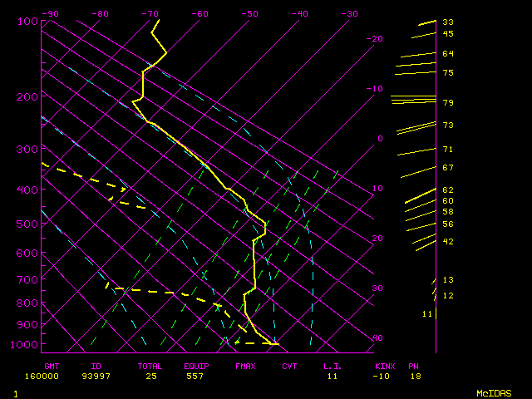Viewport: 532px width, 399px height.
Task: Select the 700 pressure level label
Action: (x=27, y=281)
